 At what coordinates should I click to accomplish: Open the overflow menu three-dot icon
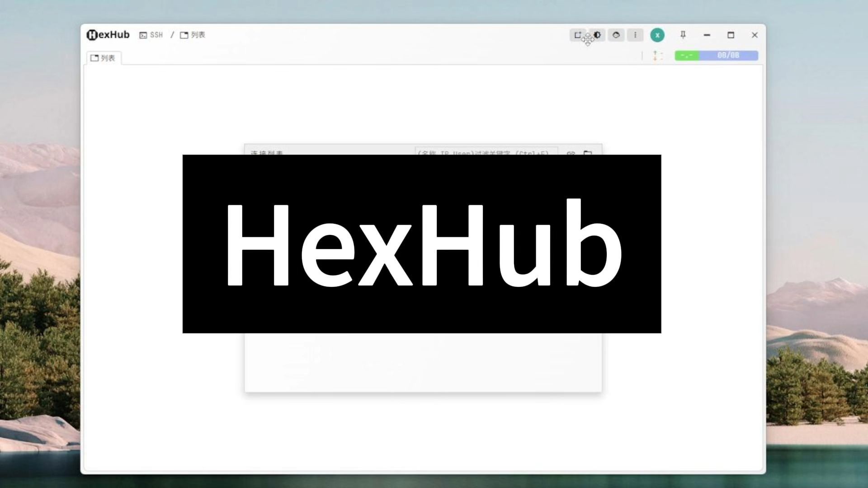(636, 34)
